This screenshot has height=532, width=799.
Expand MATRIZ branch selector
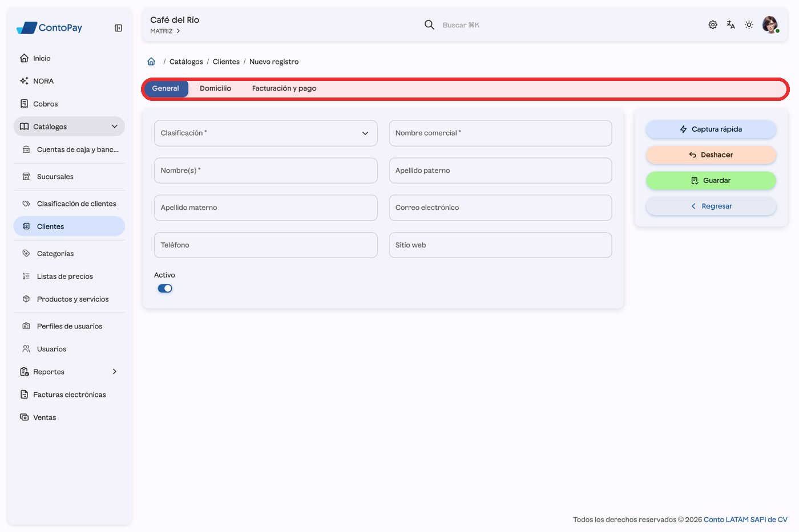[x=165, y=31]
